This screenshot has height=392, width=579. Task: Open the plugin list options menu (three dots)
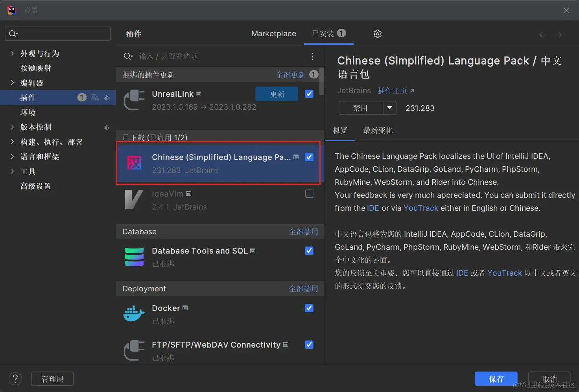pyautogui.click(x=312, y=56)
